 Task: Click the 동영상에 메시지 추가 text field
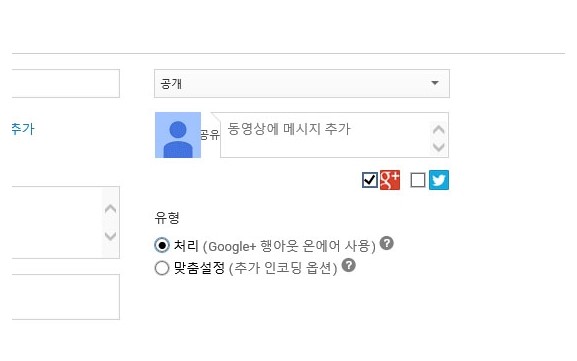pyautogui.click(x=334, y=135)
